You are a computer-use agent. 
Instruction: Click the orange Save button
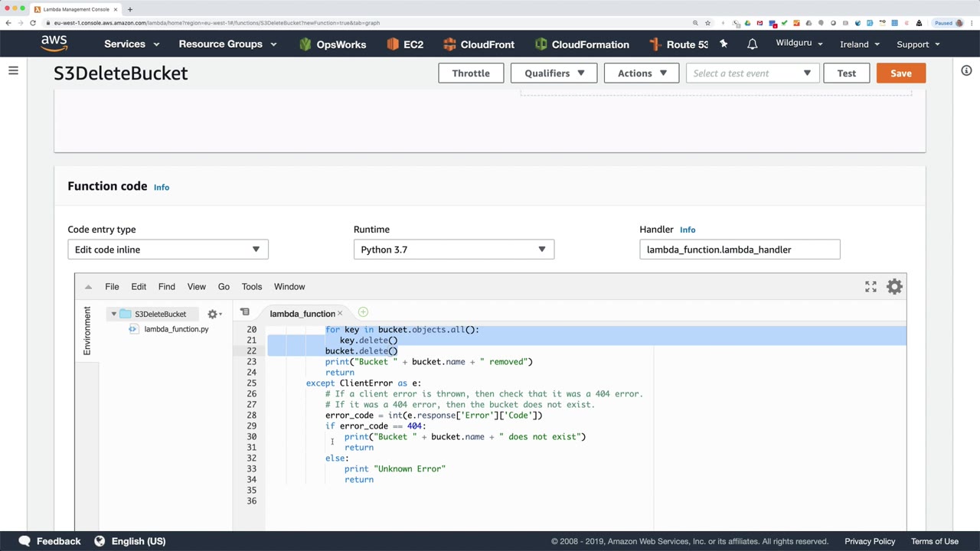click(900, 73)
